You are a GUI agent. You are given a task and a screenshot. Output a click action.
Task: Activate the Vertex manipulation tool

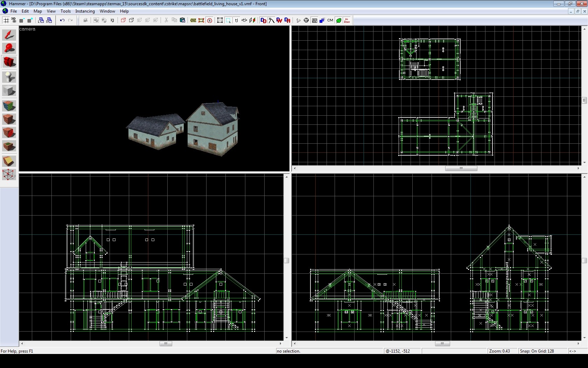[x=9, y=174]
